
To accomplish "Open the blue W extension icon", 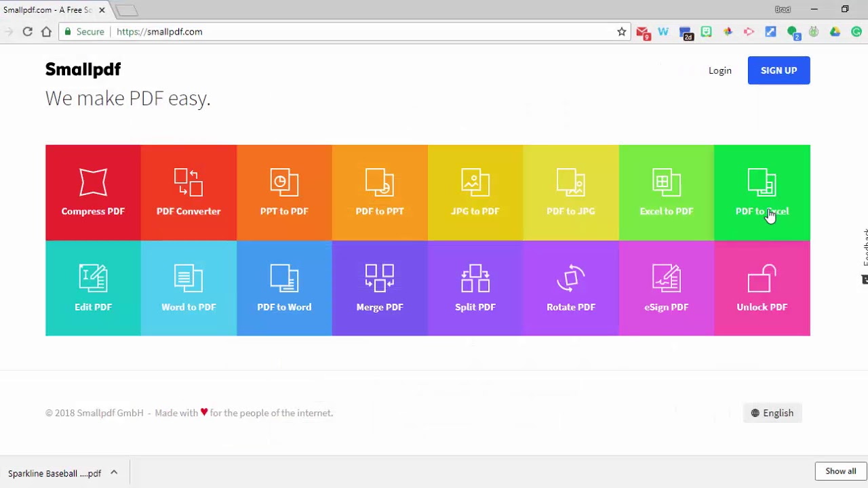I will pyautogui.click(x=663, y=32).
